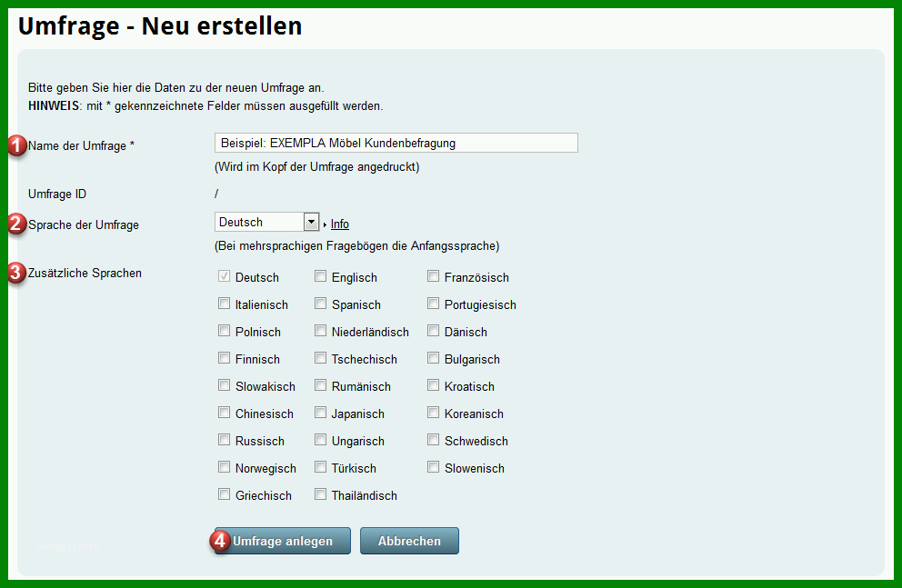Open the Info link beside language dropdown
Image resolution: width=902 pixels, height=588 pixels.
339,224
